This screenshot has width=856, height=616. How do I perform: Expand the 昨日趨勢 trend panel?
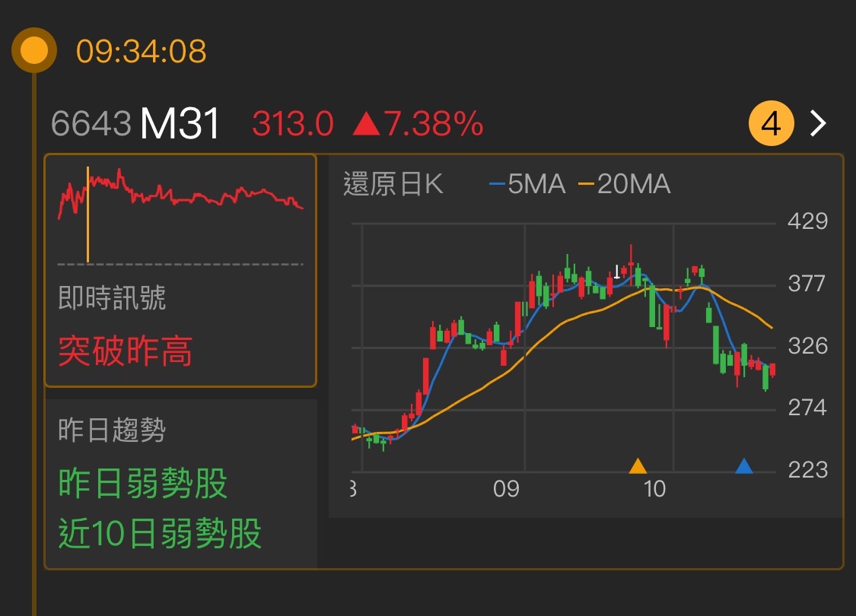point(180,479)
